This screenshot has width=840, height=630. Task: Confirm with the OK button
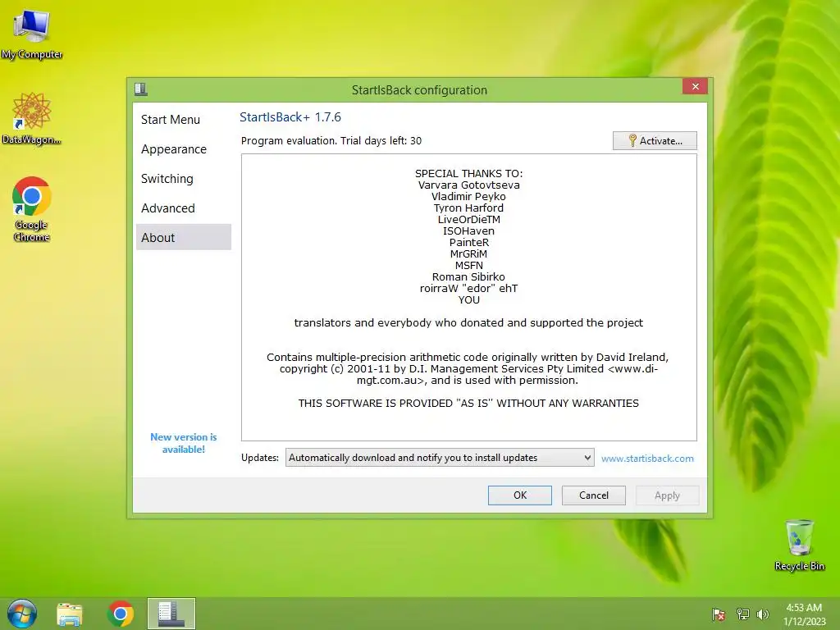[x=519, y=495]
